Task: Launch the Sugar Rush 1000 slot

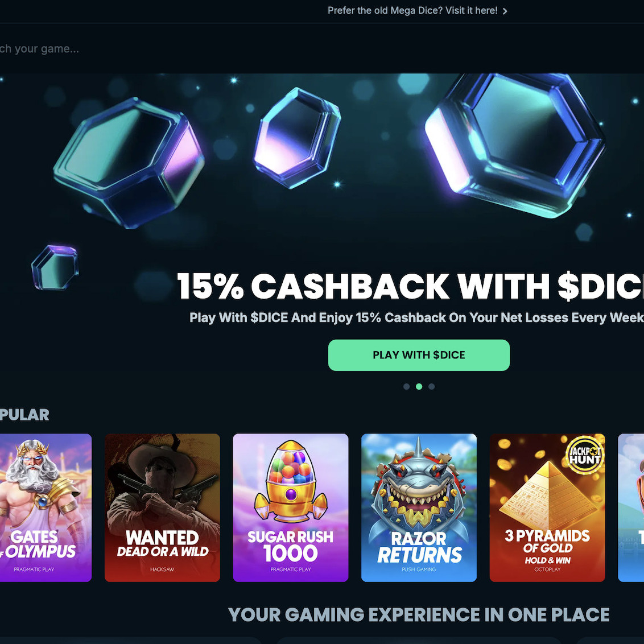Action: pos(290,507)
